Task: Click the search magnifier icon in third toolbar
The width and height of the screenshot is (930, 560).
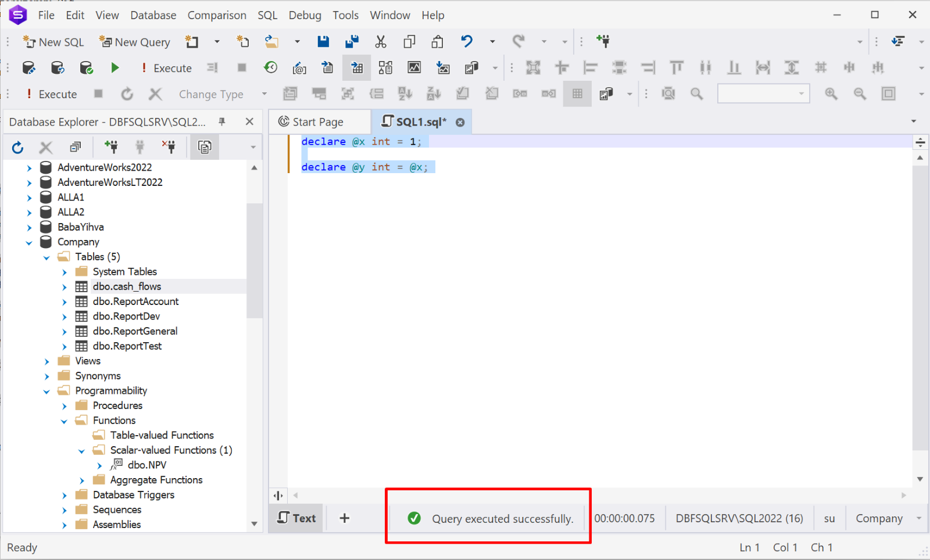Action: [696, 94]
